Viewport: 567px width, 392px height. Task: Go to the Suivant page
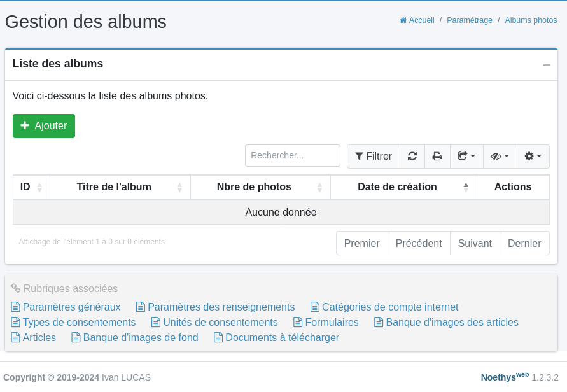[475, 243]
